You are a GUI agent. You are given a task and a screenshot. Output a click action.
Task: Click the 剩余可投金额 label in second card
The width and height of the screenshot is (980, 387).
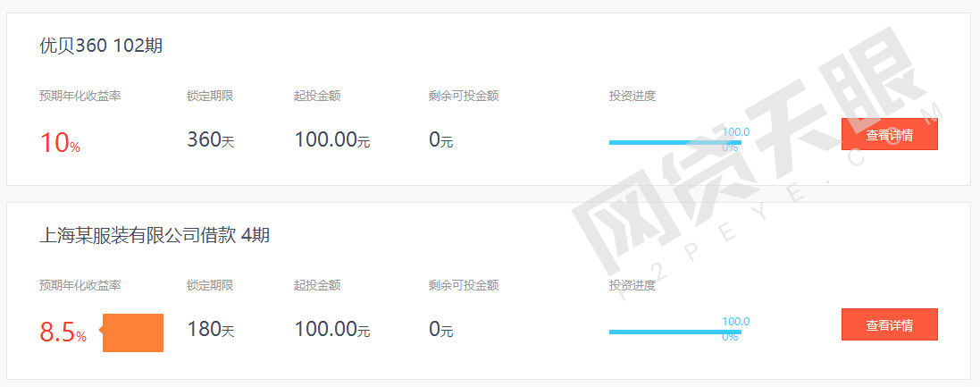point(464,286)
